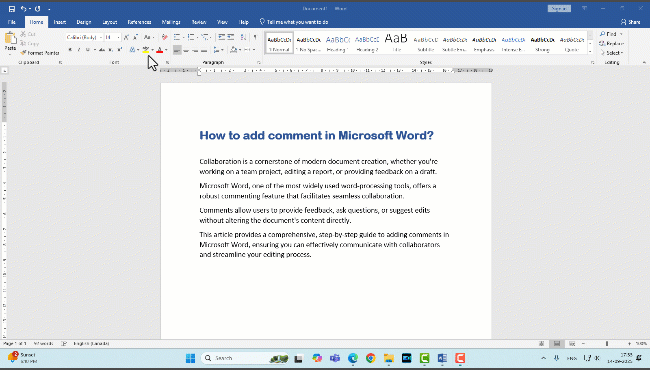Click the Windows Start button

(x=191, y=358)
